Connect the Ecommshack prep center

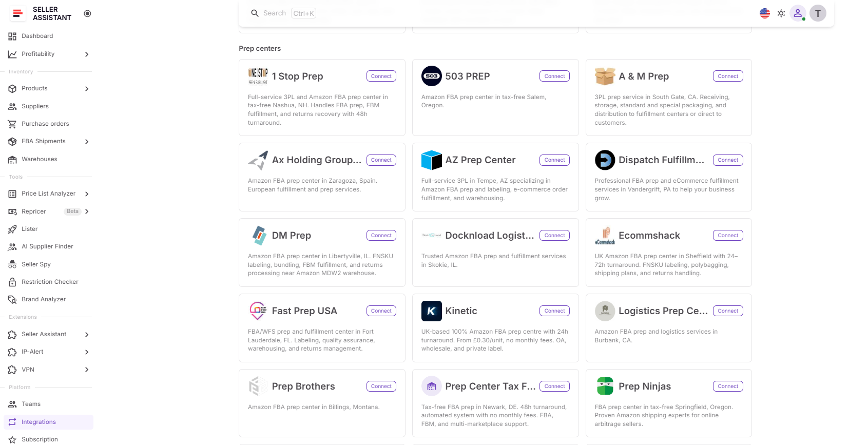(x=728, y=236)
